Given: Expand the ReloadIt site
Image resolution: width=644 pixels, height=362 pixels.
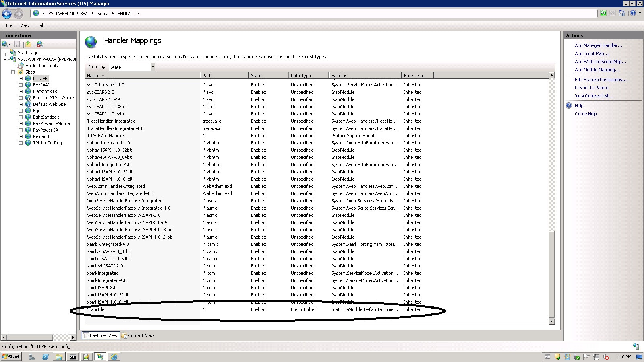Looking at the screenshot, I should point(21,136).
